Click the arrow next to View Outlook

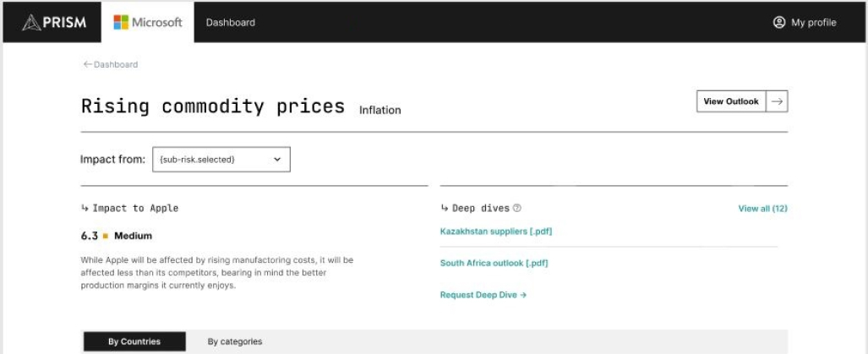[x=777, y=101]
